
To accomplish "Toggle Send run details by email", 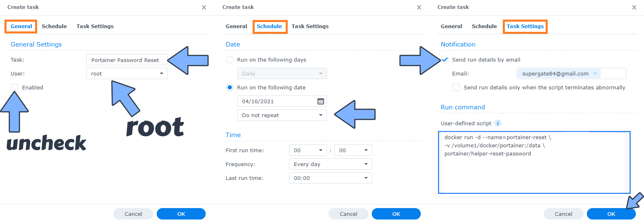I will pyautogui.click(x=445, y=60).
